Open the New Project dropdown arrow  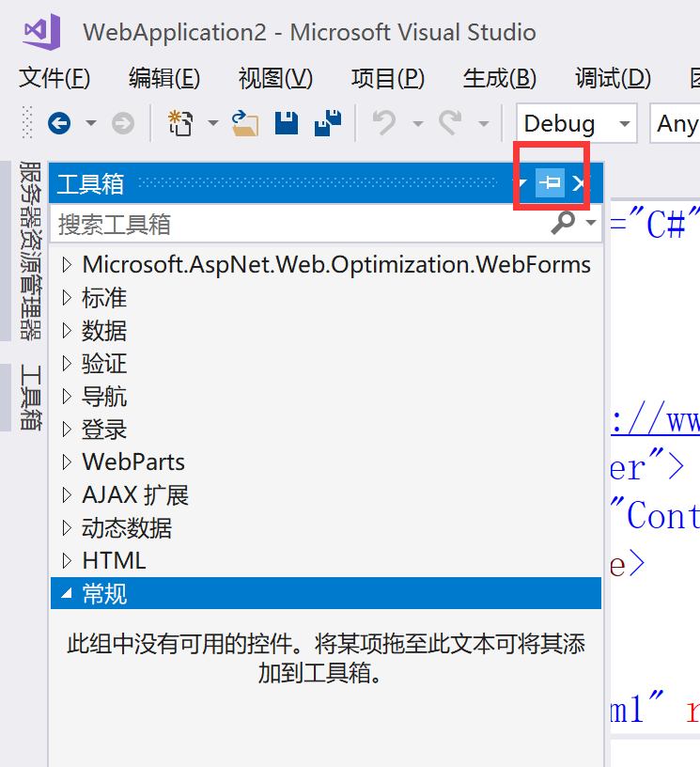click(x=213, y=123)
